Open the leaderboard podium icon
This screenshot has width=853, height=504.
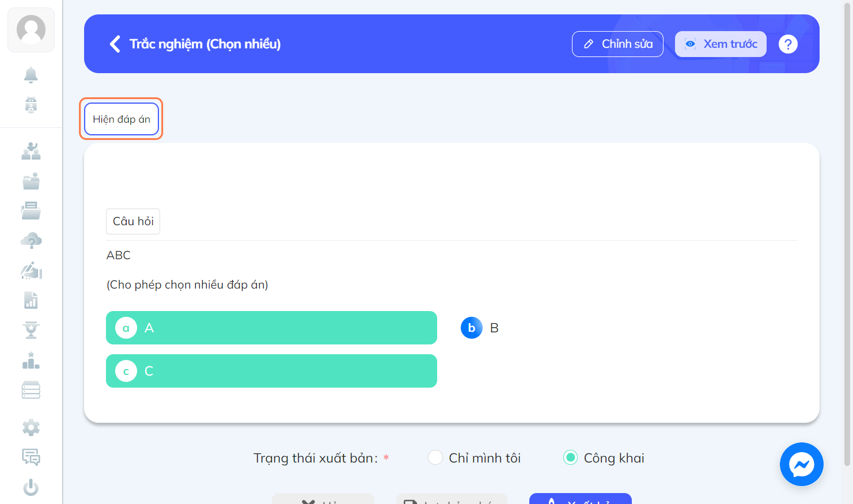coord(31,361)
